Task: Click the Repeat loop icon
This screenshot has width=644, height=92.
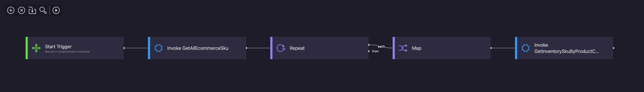Action: tap(281, 48)
